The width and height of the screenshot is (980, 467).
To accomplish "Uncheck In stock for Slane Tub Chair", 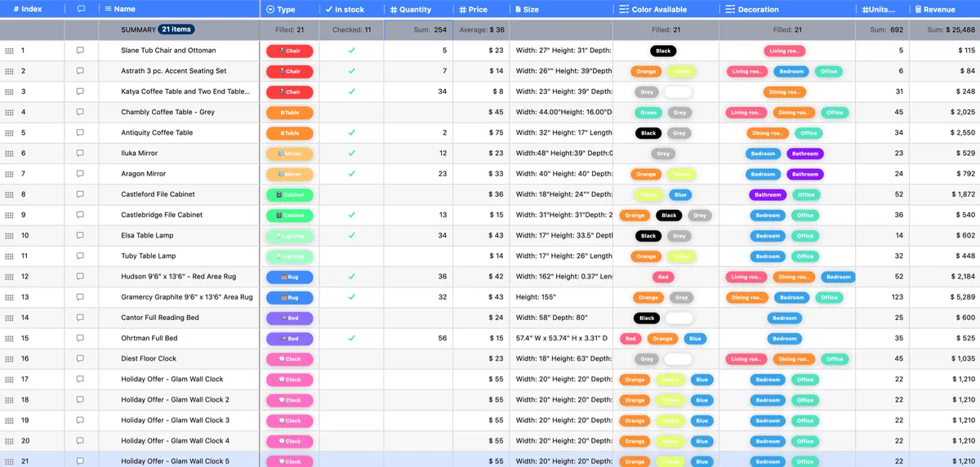I will click(x=351, y=51).
